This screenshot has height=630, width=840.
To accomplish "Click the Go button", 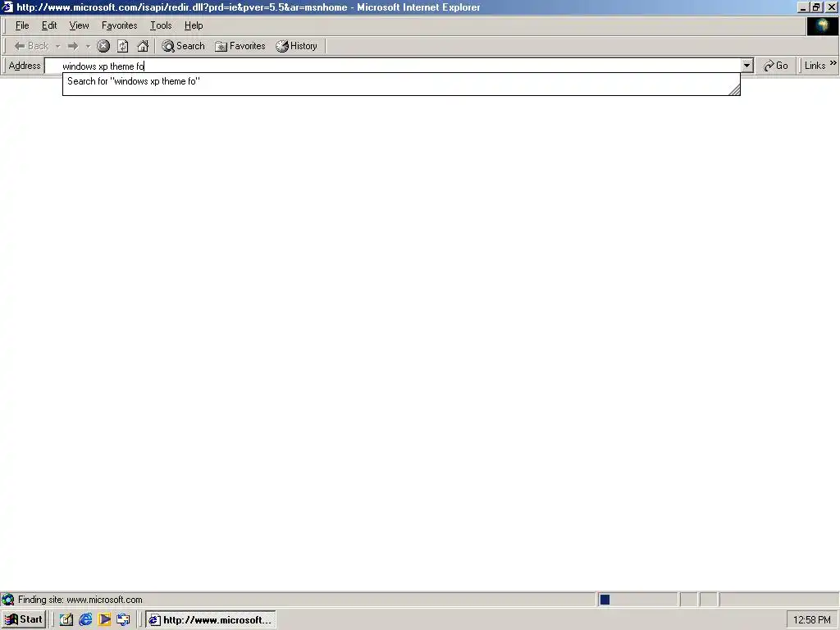I will (776, 66).
